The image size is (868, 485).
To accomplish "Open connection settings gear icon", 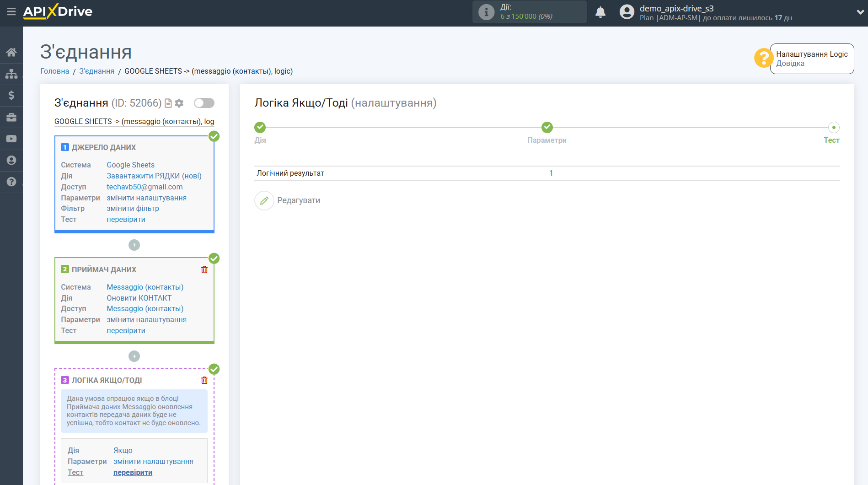I will [x=179, y=103].
